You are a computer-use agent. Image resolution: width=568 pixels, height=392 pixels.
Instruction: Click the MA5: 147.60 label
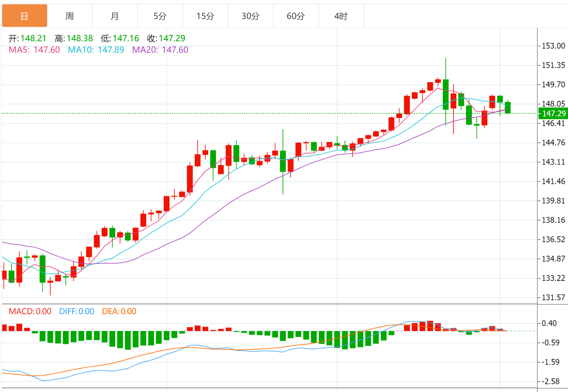[x=34, y=50]
